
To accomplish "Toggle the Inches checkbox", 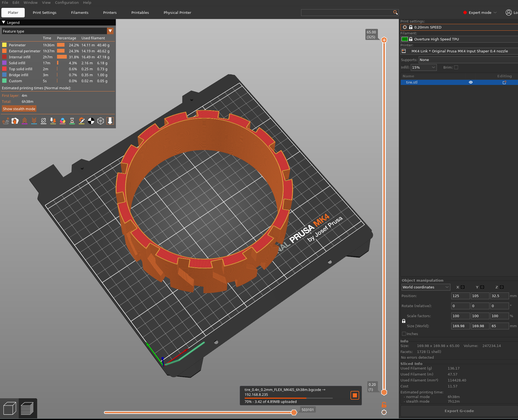I will click(x=404, y=334).
